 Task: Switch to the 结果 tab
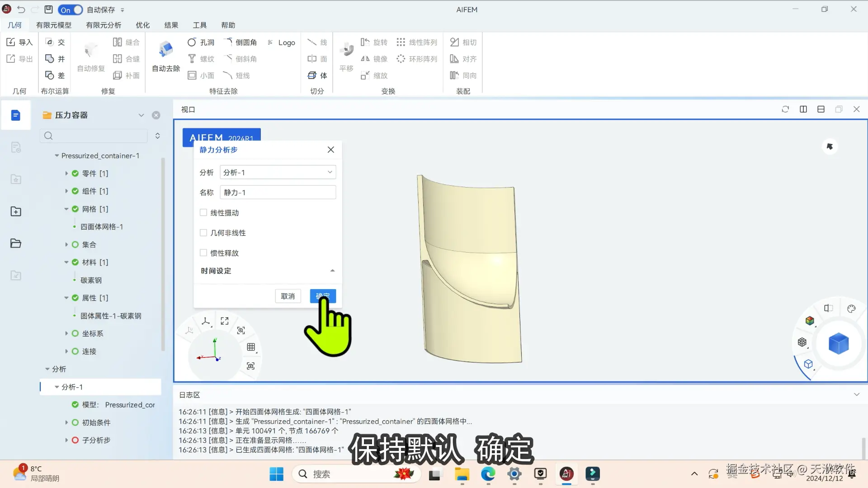(171, 25)
